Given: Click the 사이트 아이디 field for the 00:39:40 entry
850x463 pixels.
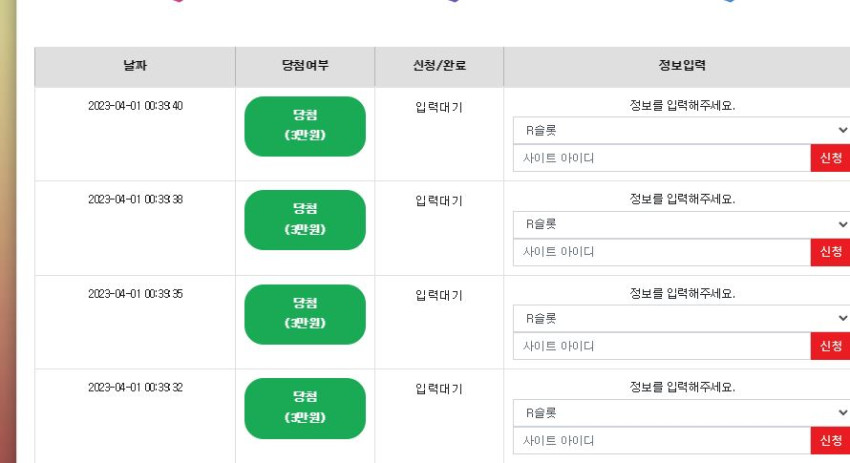Looking at the screenshot, I should pos(662,158).
